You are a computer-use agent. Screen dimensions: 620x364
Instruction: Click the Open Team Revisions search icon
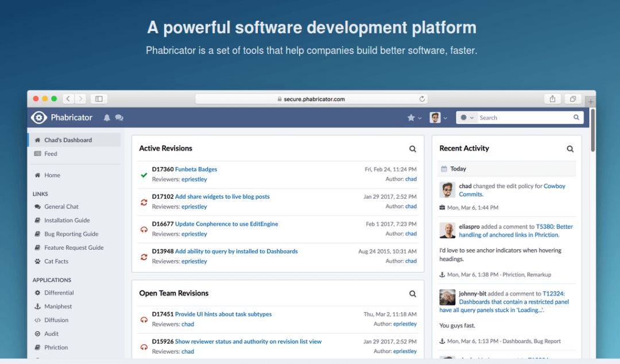(x=412, y=293)
